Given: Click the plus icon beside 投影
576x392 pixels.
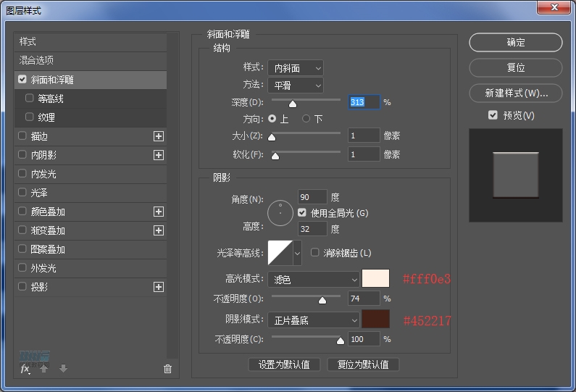Looking at the screenshot, I should (159, 287).
